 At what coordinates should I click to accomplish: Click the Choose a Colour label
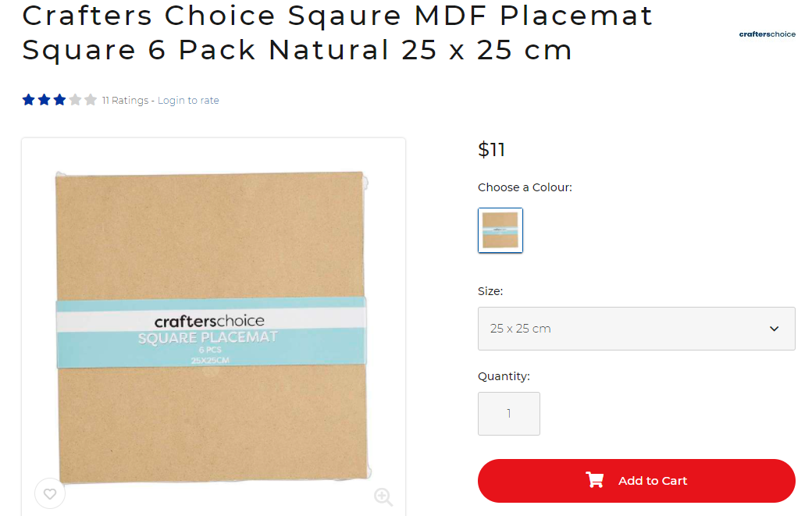coord(525,187)
